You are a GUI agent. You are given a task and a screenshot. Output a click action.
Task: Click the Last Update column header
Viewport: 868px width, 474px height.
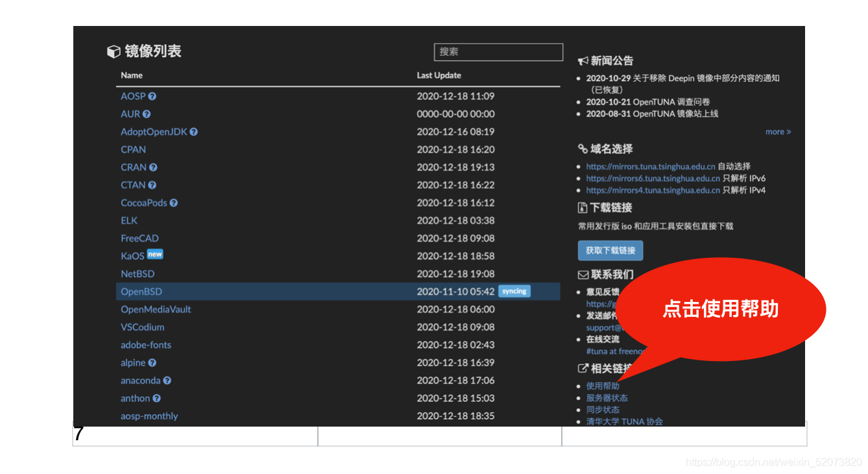(x=439, y=75)
